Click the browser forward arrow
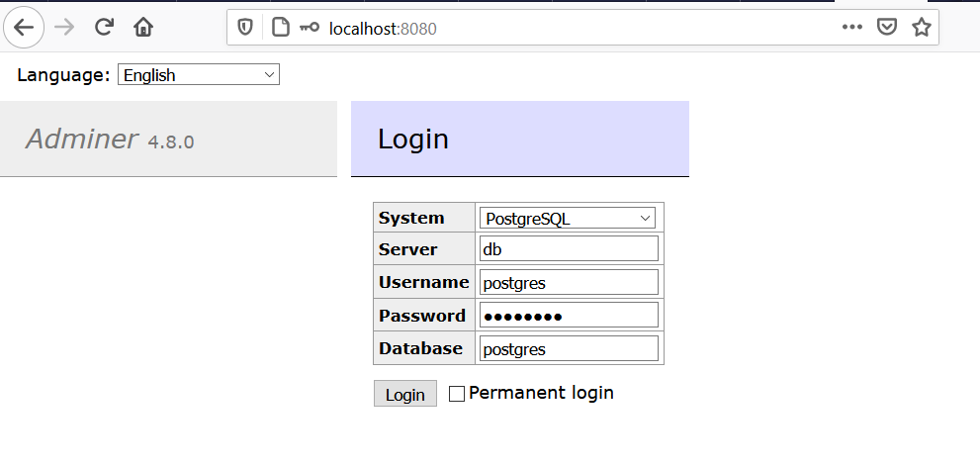This screenshot has width=980, height=468. [x=64, y=27]
